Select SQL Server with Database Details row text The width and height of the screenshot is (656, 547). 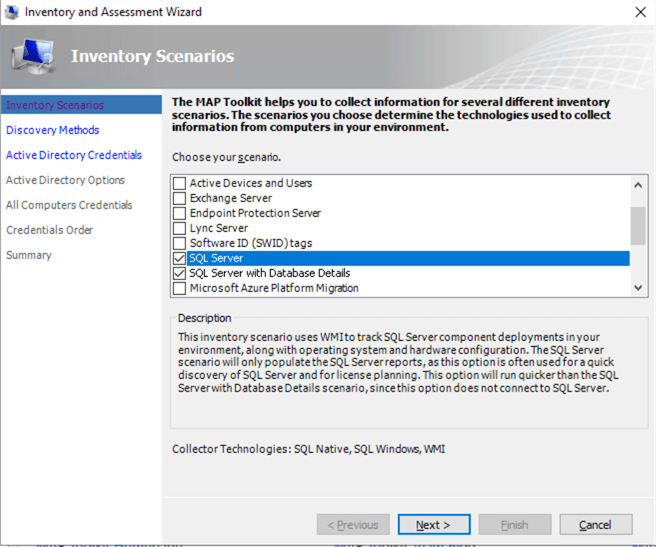(270, 273)
